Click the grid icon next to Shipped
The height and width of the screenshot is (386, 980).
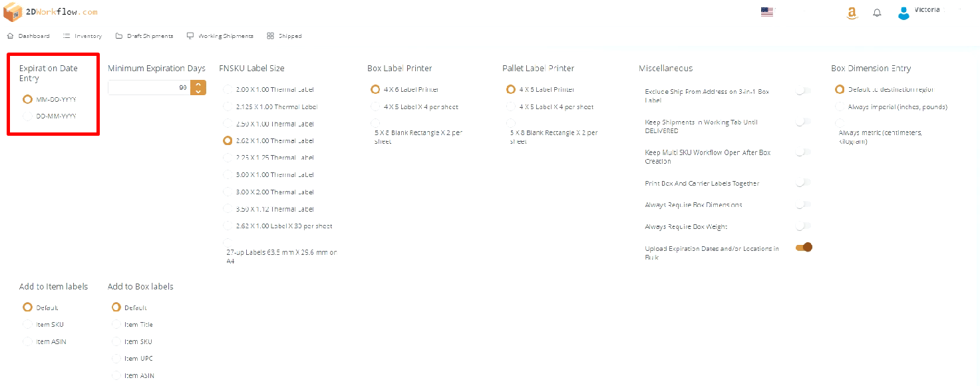(270, 35)
